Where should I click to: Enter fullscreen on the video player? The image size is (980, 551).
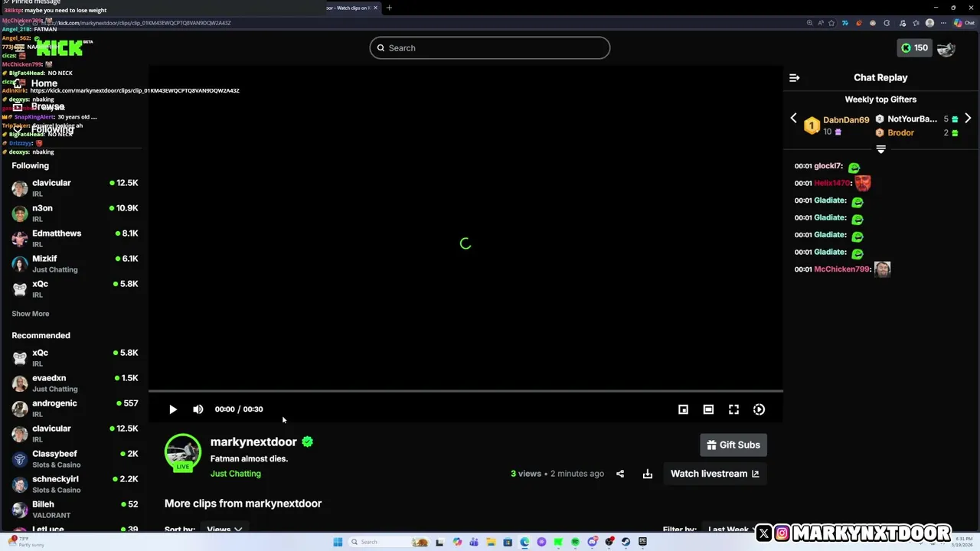coord(733,409)
